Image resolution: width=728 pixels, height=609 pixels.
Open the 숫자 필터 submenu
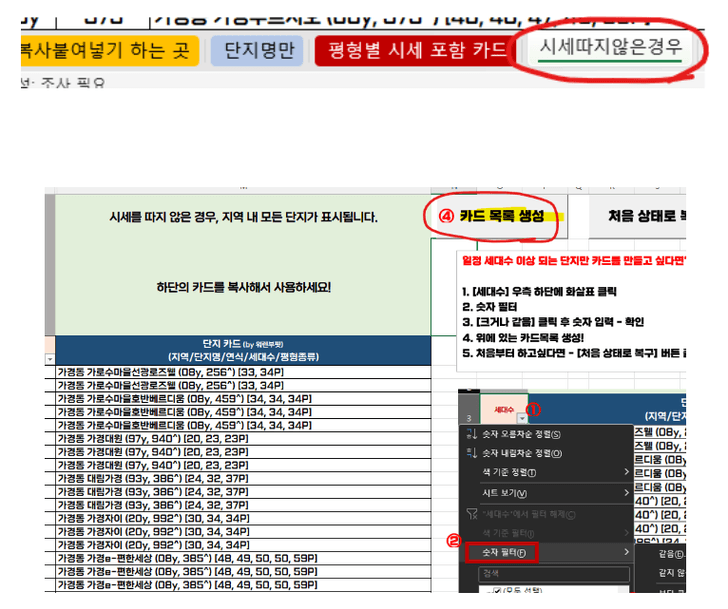546,552
